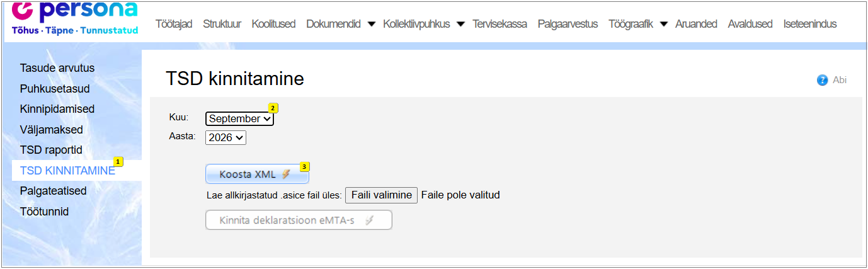Open the Aasta year dropdown
Screen dimensions: 868x269
pos(226,137)
